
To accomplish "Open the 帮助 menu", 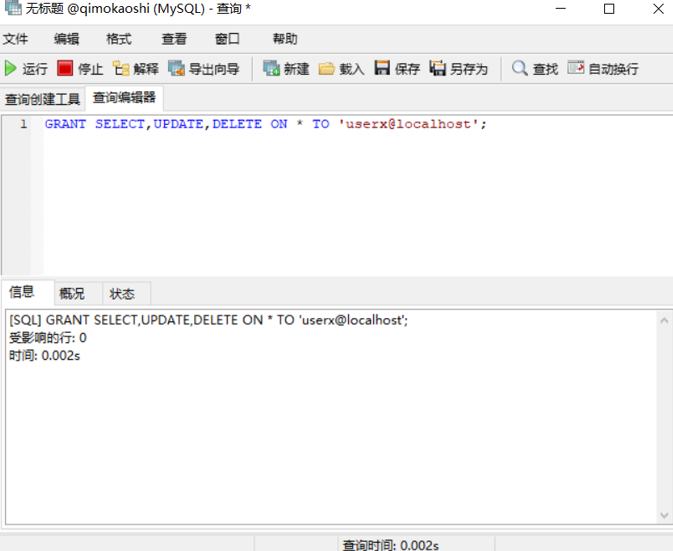I will (x=285, y=39).
